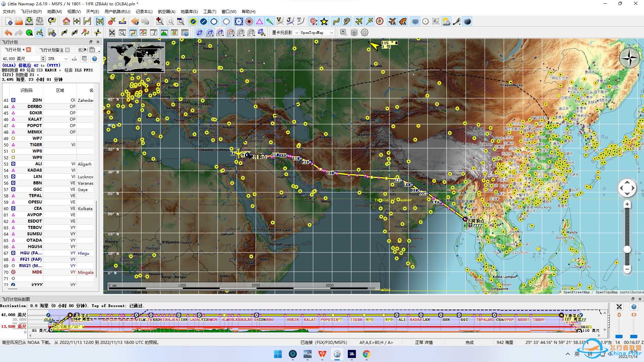Open the options gear icon
The width and height of the screenshot is (644, 362).
[x=365, y=33]
